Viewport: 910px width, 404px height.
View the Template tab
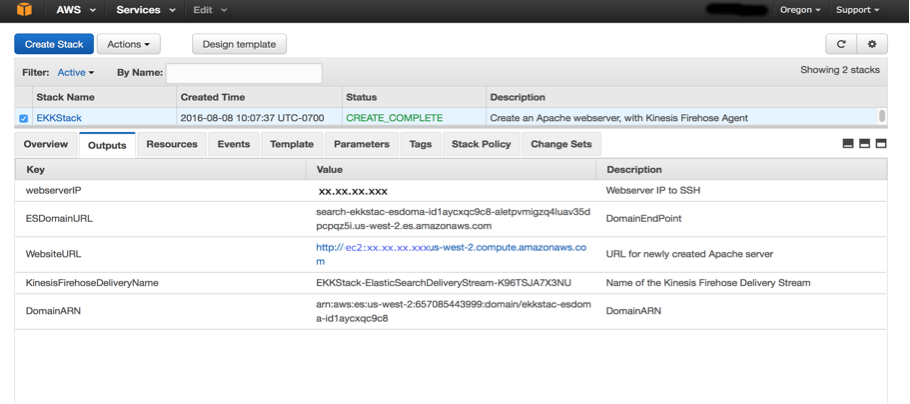point(292,145)
